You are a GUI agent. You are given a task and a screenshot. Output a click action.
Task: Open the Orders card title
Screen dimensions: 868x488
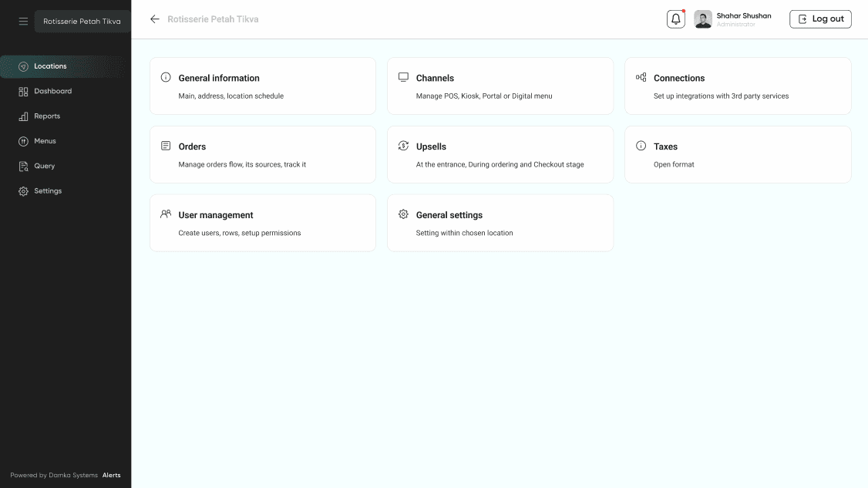(x=192, y=146)
